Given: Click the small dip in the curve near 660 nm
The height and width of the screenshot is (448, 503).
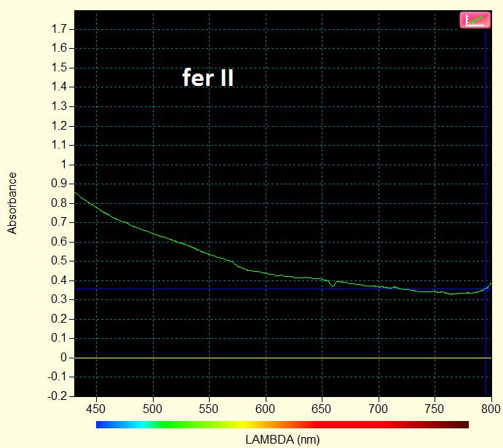Looking at the screenshot, I should [x=333, y=284].
